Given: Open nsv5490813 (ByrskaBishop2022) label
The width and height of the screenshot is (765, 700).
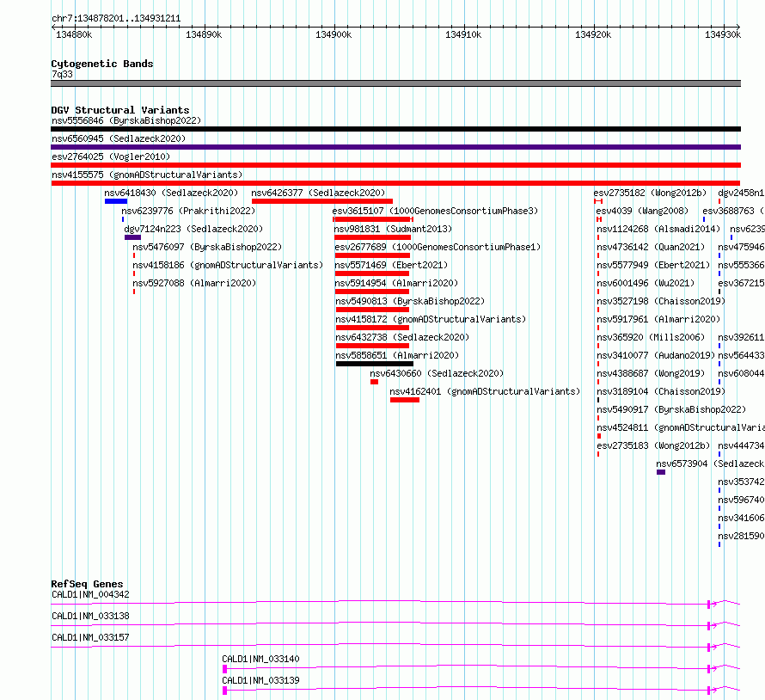Looking at the screenshot, I should [410, 301].
